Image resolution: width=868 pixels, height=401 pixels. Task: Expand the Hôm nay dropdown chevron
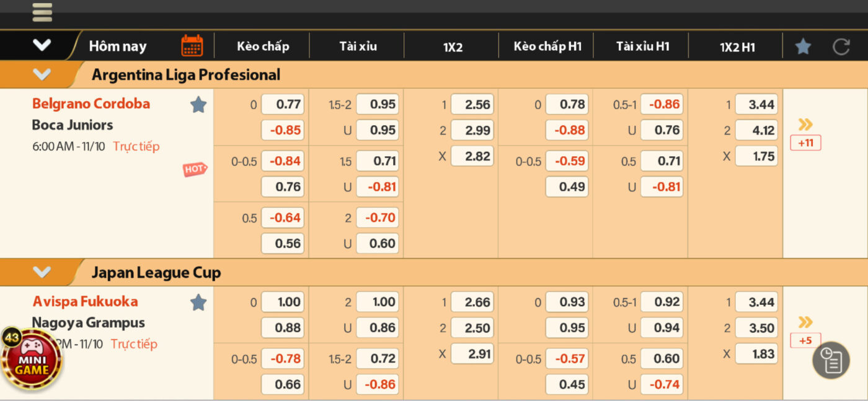42,45
